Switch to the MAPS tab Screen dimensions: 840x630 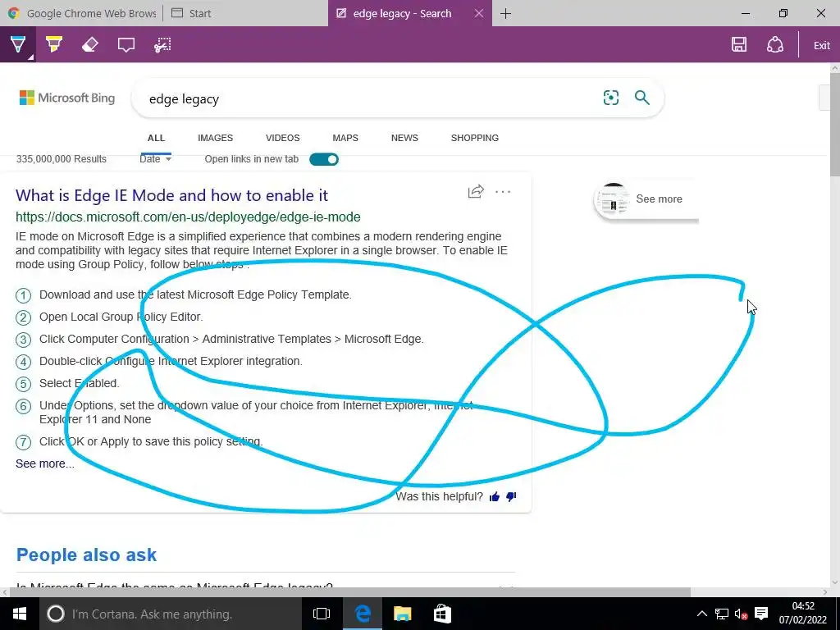[345, 138]
